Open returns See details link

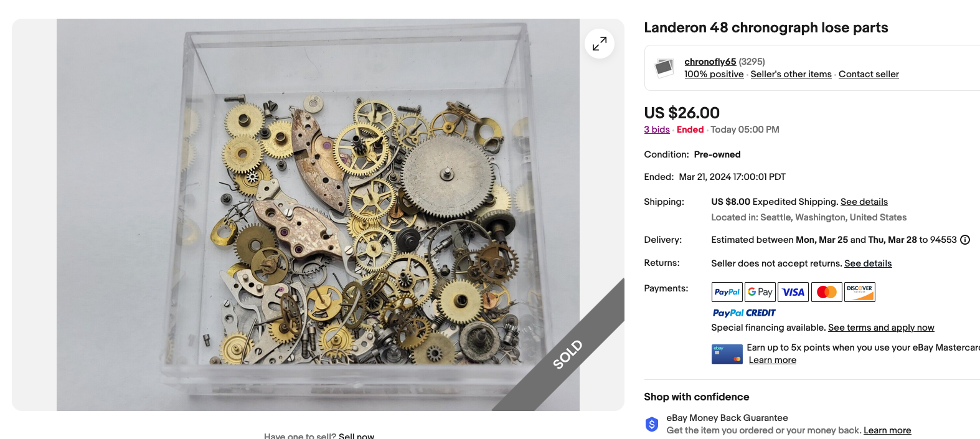pyautogui.click(x=868, y=263)
